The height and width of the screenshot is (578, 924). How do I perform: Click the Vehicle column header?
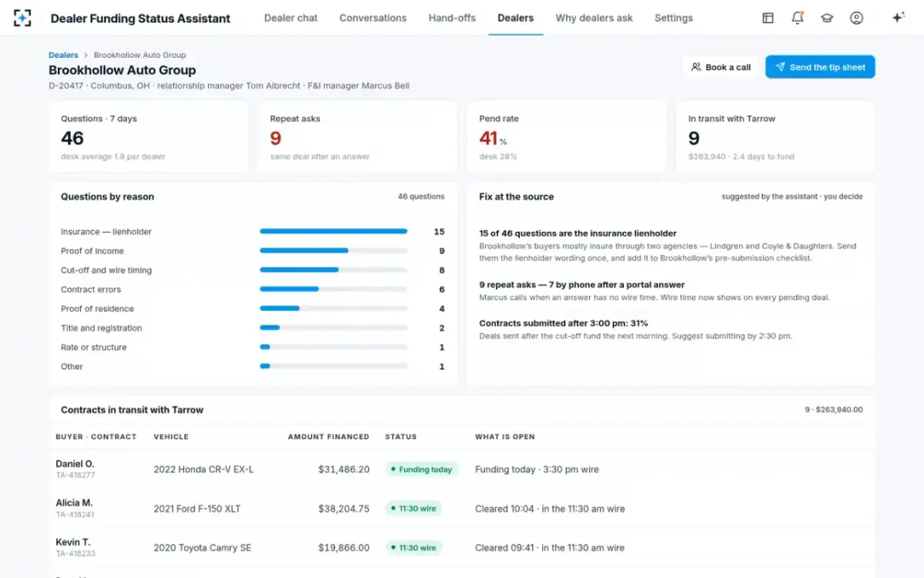[171, 437]
